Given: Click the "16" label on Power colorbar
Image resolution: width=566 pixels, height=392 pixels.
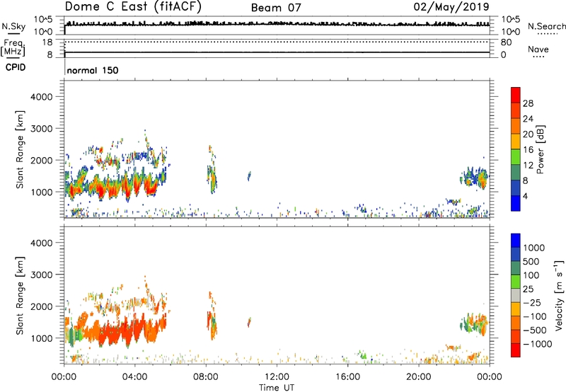Looking at the screenshot, I should (528, 150).
